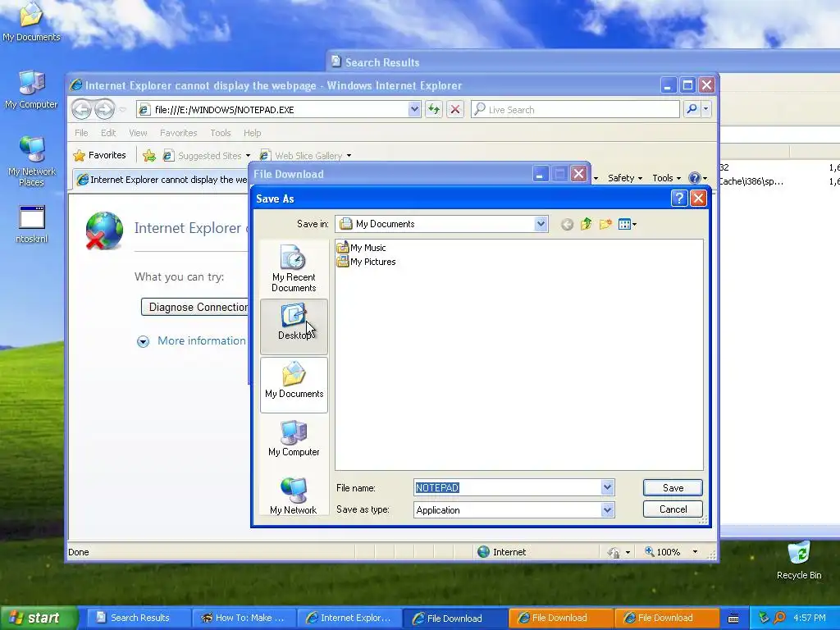
Task: Open the Edit menu in Internet Explorer
Action: [x=108, y=133]
